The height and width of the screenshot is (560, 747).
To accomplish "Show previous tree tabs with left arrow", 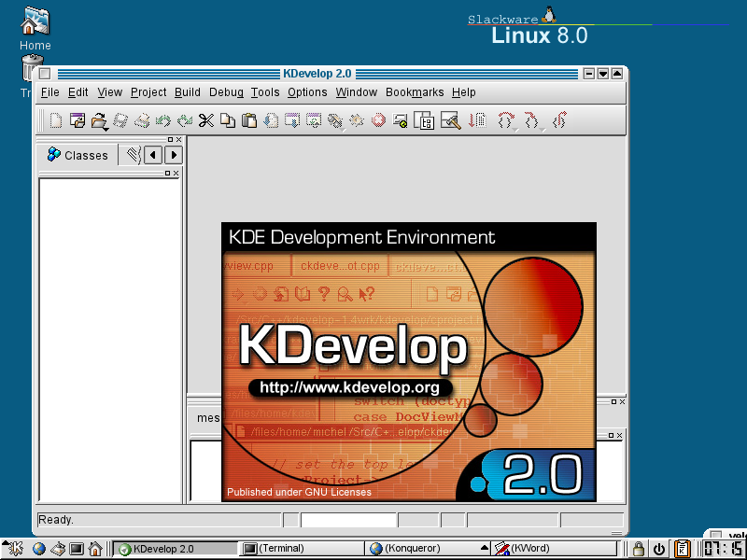I will (153, 155).
